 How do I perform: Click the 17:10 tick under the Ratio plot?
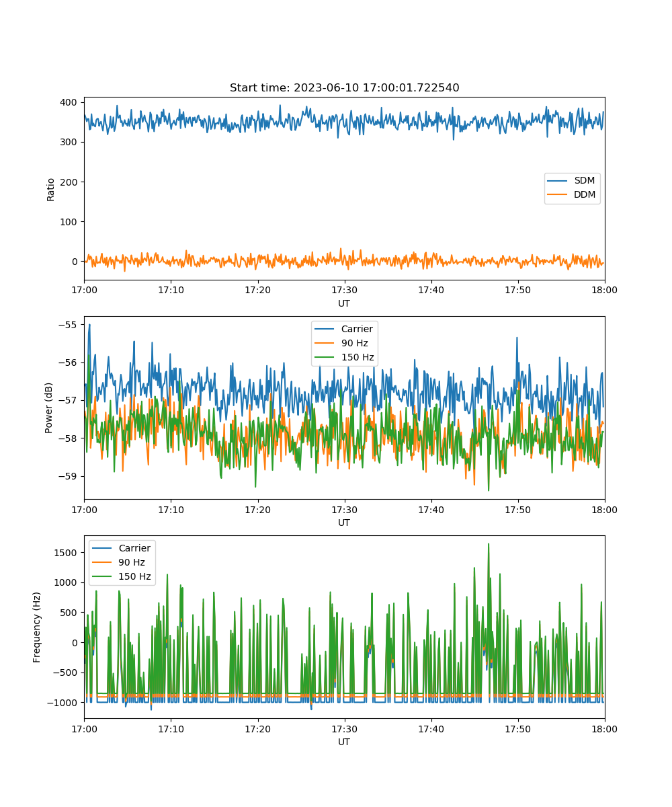[171, 290]
